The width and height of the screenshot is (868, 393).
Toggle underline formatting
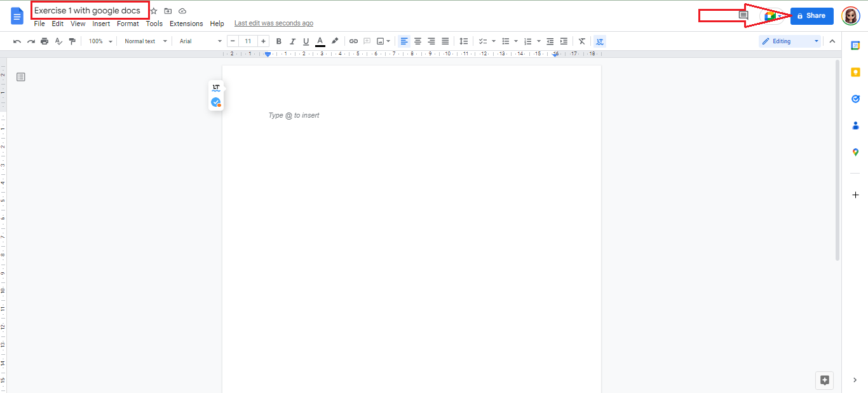tap(306, 41)
